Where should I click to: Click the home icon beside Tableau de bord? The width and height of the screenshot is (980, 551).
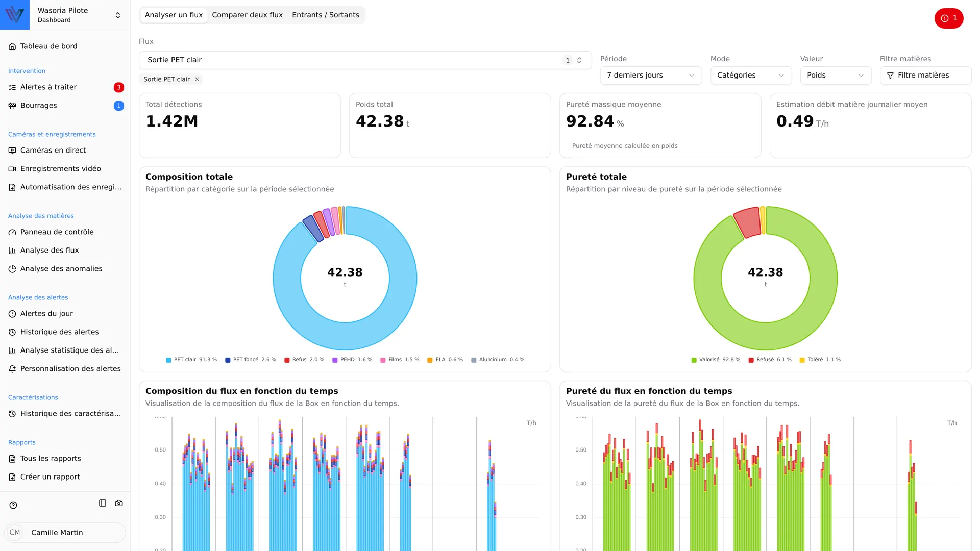click(12, 46)
